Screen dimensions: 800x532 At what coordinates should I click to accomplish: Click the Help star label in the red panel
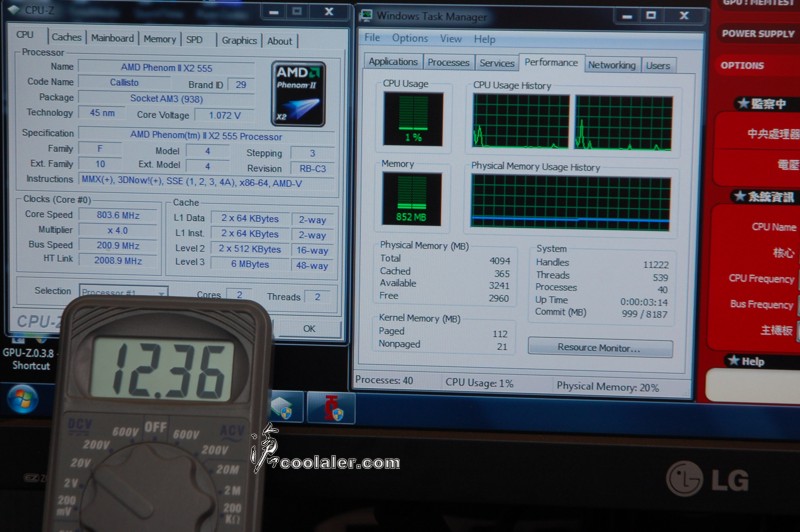click(x=746, y=361)
